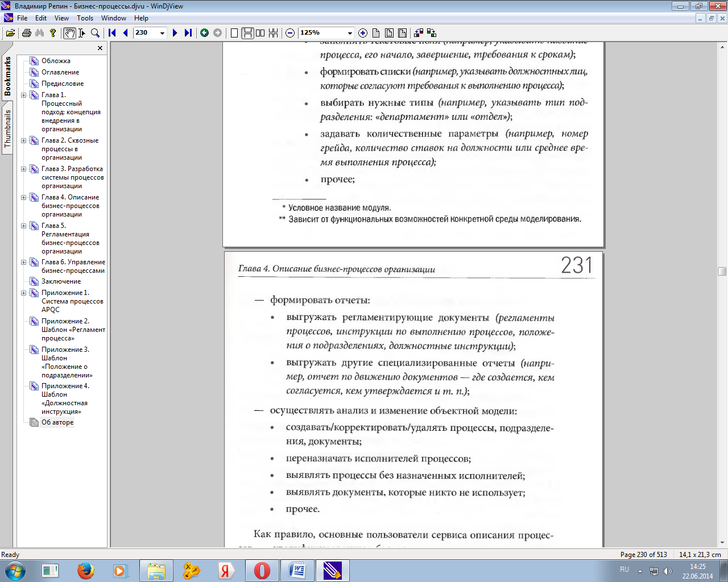The height and width of the screenshot is (582, 728).
Task: Open Yandex browser from the taskbar
Action: tap(226, 571)
